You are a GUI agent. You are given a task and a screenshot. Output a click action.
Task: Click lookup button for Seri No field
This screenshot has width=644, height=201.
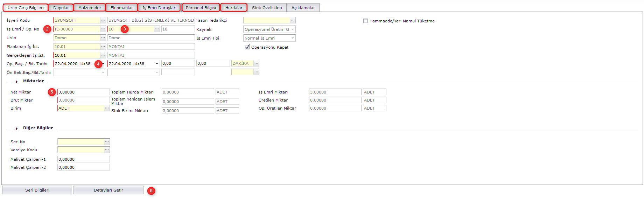click(107, 142)
